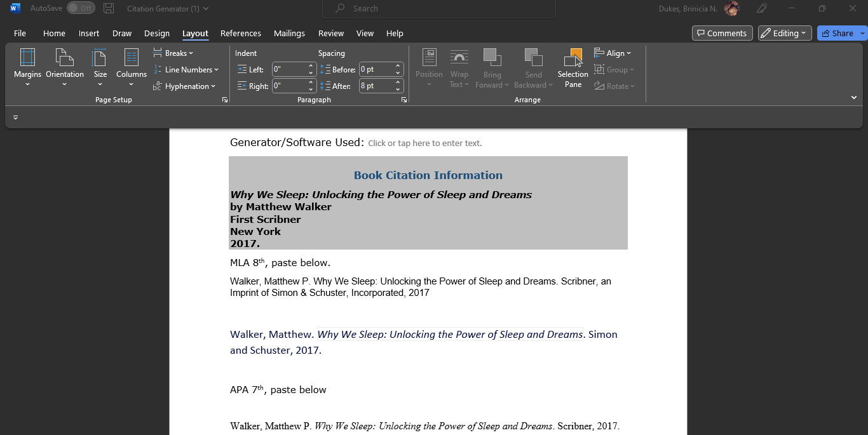Click the 'by Matthew Walker' line
The height and width of the screenshot is (435, 868).
(x=281, y=207)
